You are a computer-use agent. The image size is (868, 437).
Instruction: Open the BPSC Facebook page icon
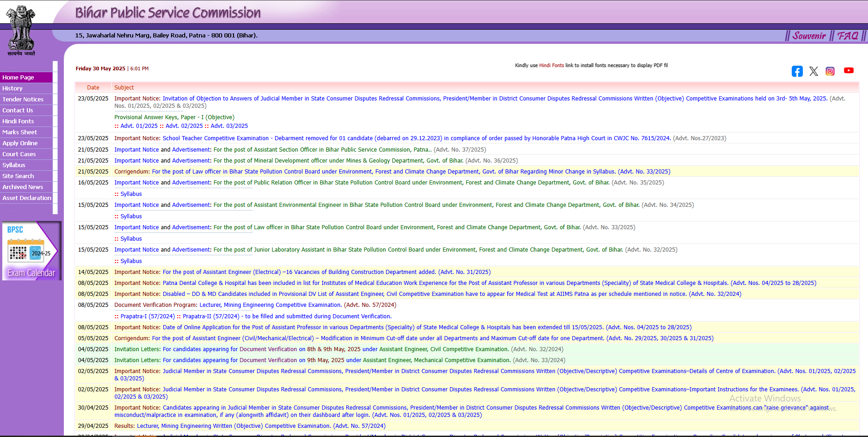point(797,71)
